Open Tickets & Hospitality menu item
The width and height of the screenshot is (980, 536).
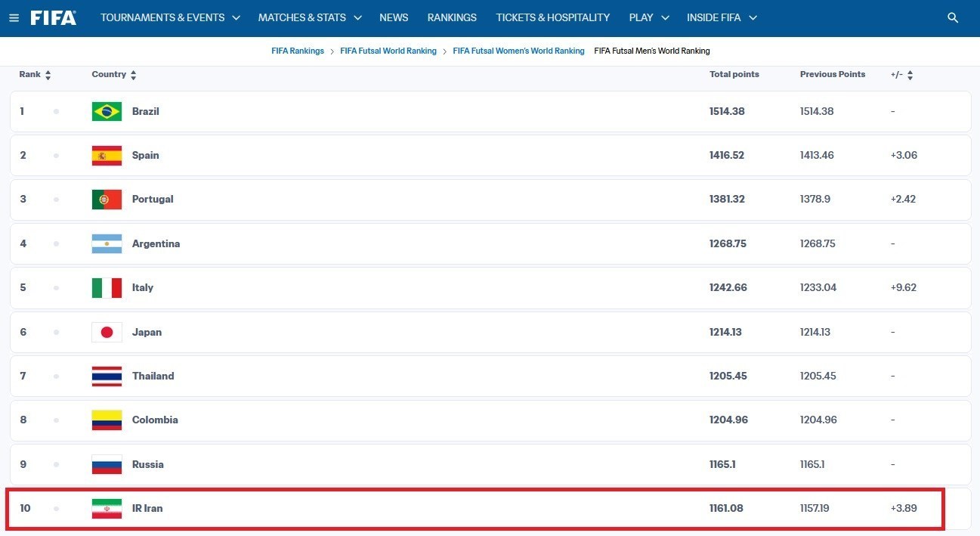pyautogui.click(x=552, y=17)
